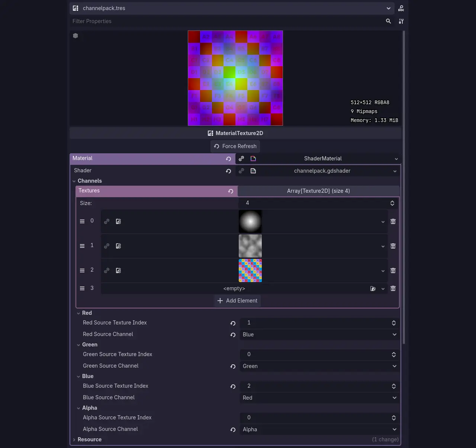Delete texture element 2 with trash icon

(393, 271)
